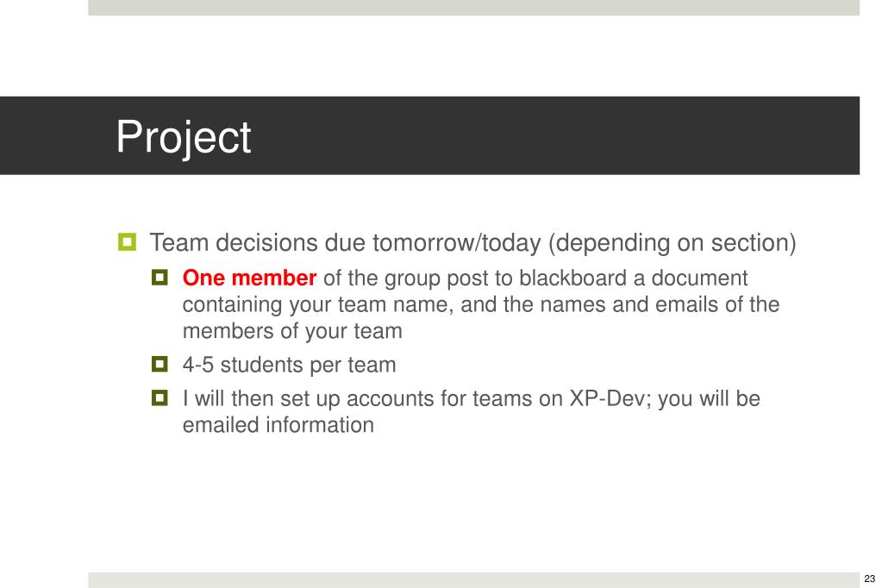
Task: Click the word blackboard
Action: pos(572,278)
